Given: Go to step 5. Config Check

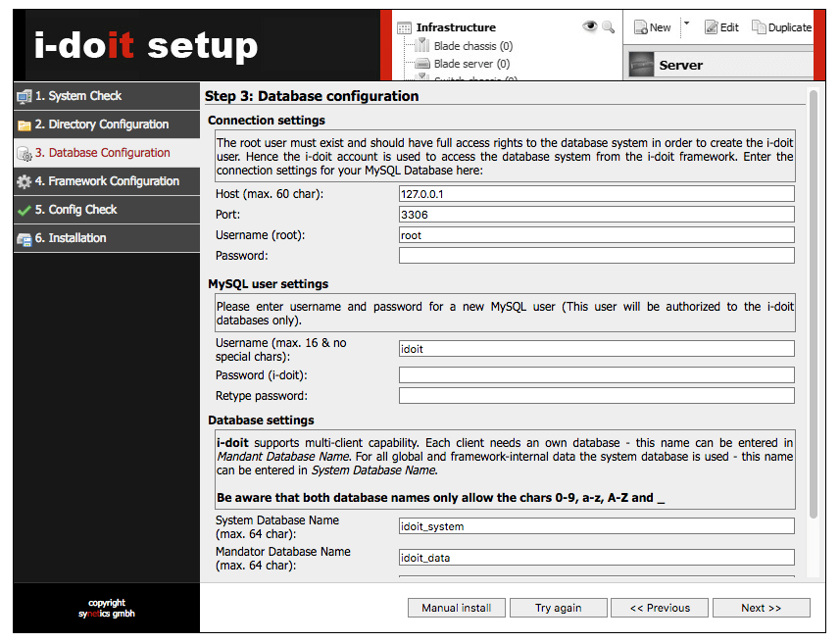Looking at the screenshot, I should 107,210.
